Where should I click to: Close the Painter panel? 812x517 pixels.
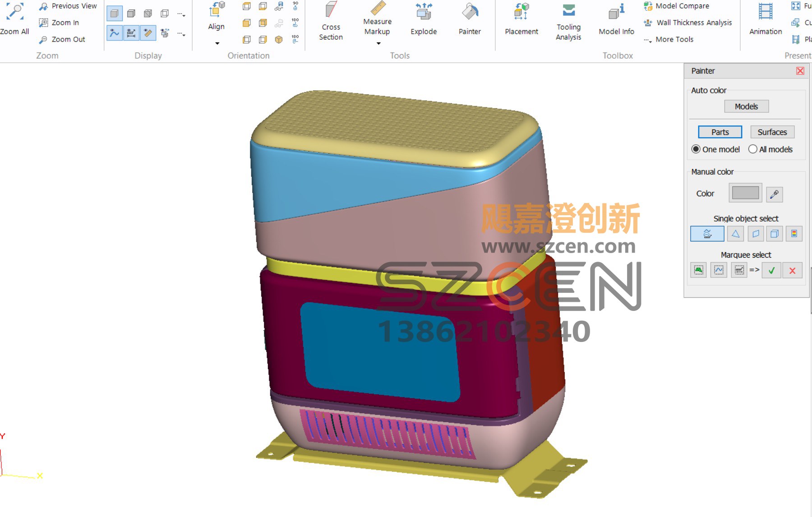tap(800, 71)
